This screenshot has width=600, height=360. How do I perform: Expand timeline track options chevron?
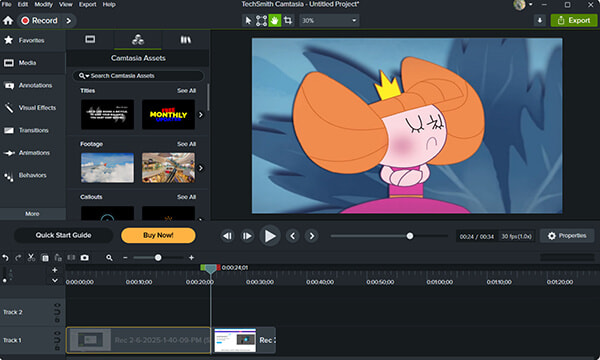pos(55,280)
